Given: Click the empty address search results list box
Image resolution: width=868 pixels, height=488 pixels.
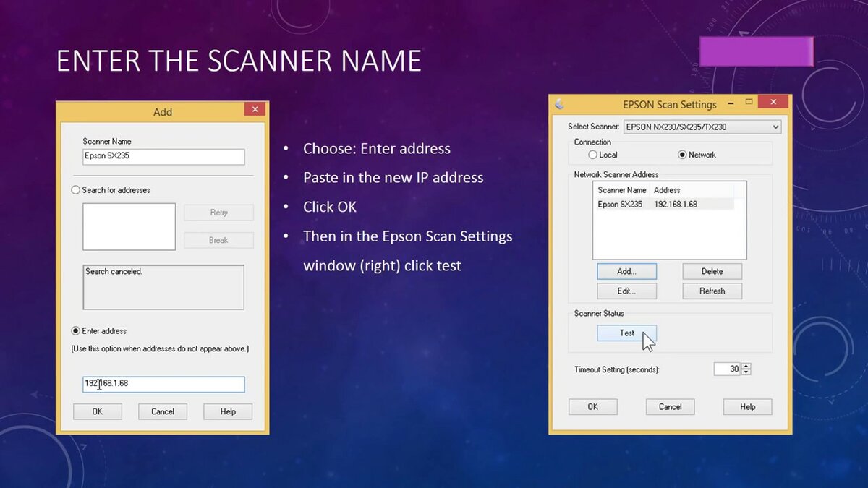Looking at the screenshot, I should (x=129, y=226).
